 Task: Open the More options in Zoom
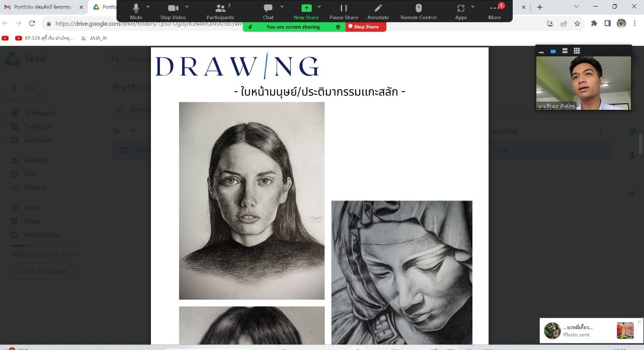495,11
